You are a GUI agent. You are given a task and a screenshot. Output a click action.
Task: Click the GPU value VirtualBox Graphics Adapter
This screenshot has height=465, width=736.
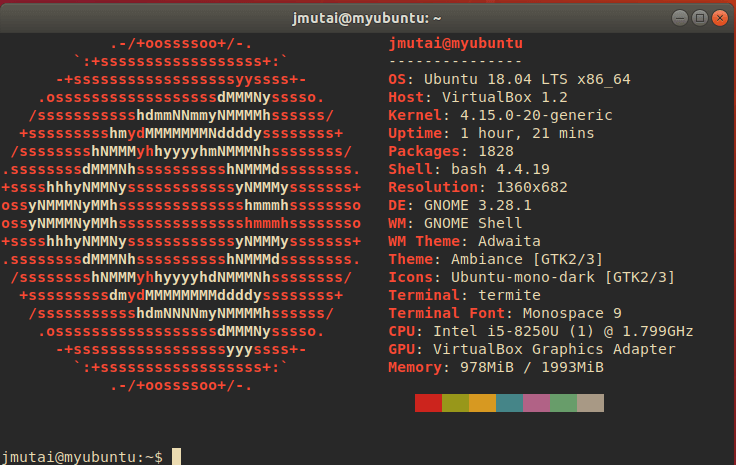pos(554,350)
